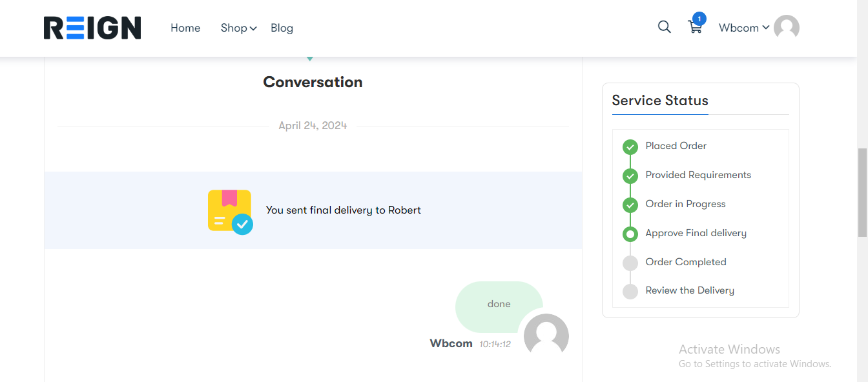Screen dimensions: 868x382
Task: Expand the Wbcom account dropdown
Action: 744,28
